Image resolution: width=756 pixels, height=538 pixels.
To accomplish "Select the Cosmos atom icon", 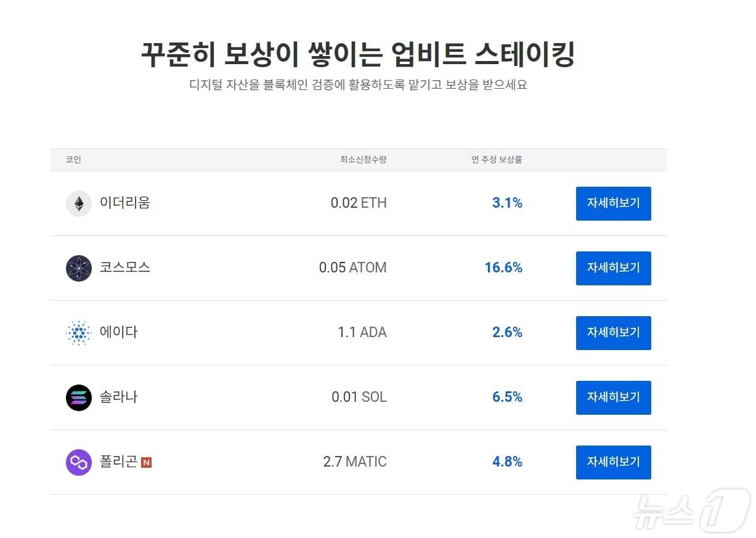I will pyautogui.click(x=78, y=268).
